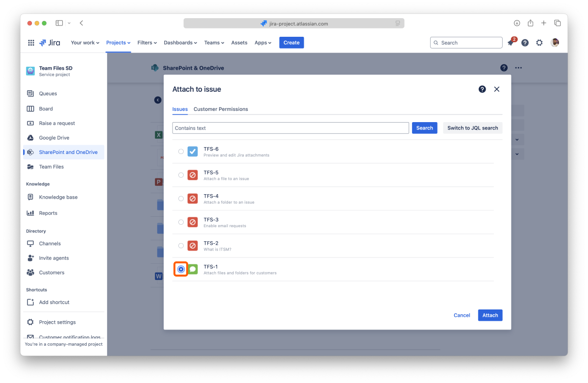588x383 pixels.
Task: Choose the TFS-2 issue radio button
Action: (181, 246)
